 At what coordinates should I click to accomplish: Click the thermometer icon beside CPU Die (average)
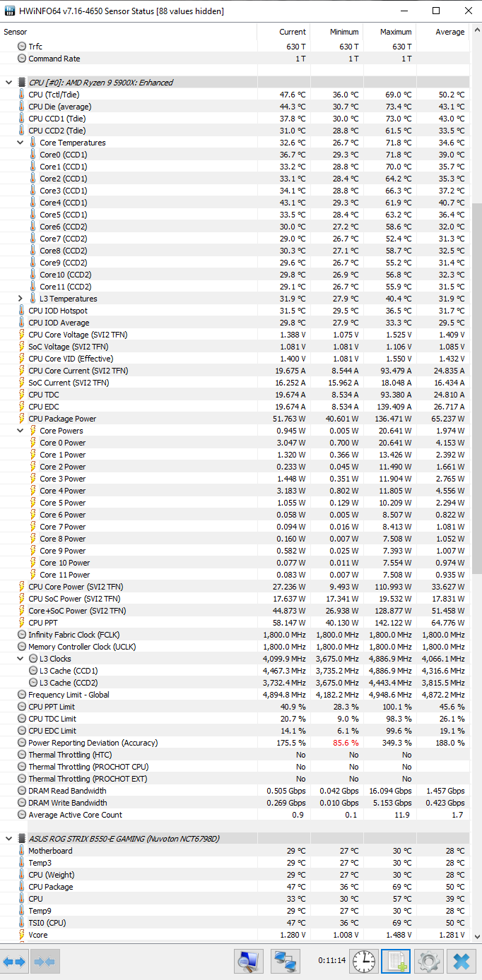click(21, 107)
